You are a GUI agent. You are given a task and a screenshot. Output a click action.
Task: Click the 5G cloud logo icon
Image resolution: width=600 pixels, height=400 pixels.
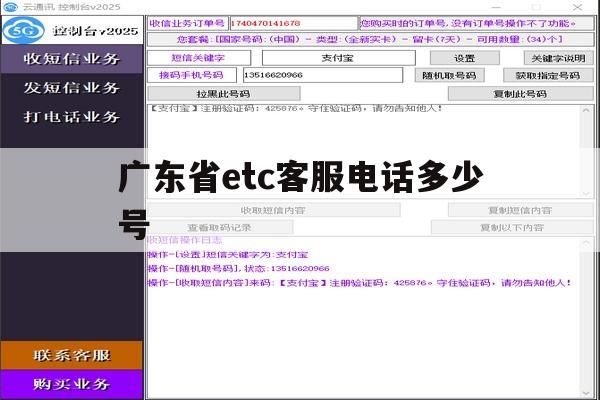[24, 30]
